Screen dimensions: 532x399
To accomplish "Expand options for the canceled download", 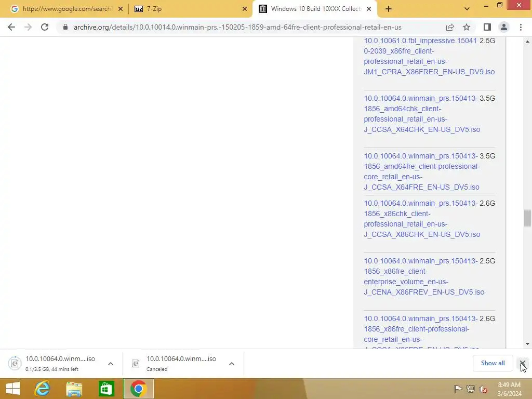I will click(x=232, y=364).
